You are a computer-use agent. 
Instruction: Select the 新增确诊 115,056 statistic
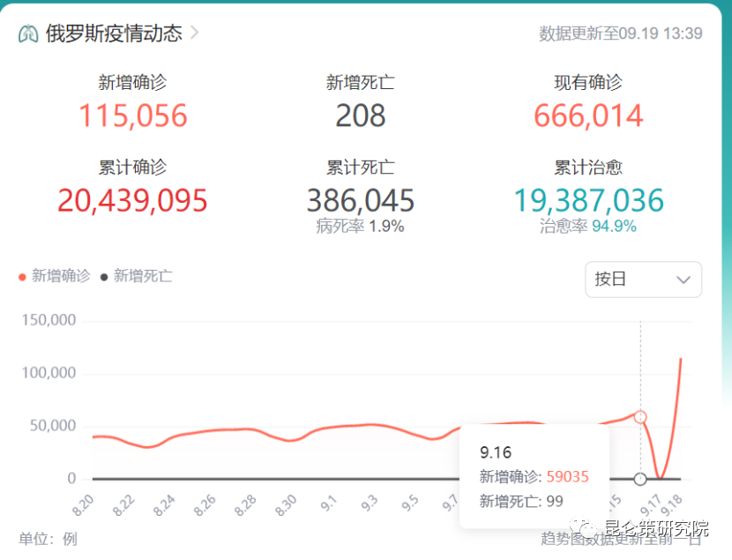(133, 116)
